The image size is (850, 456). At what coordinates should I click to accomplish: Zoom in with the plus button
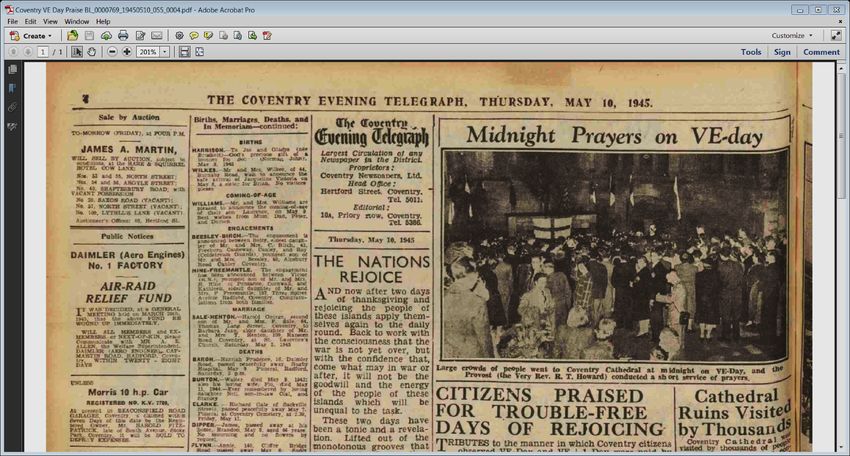[127, 52]
